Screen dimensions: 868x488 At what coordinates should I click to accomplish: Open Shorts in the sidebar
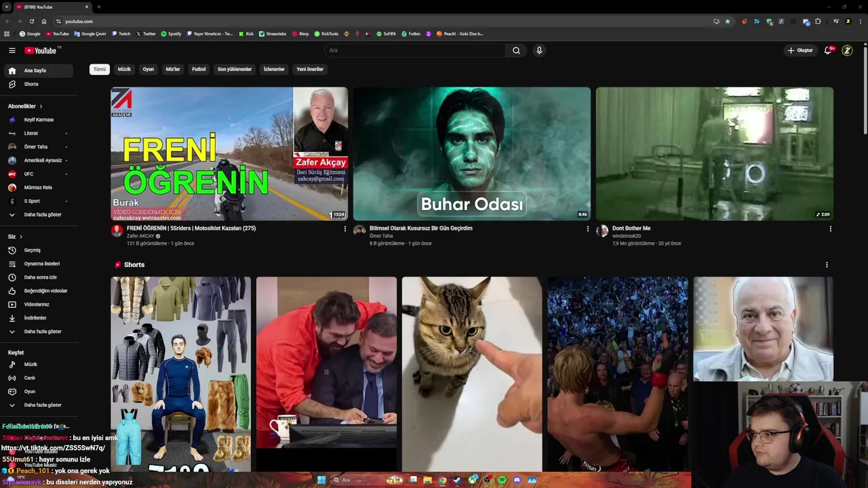click(38, 84)
